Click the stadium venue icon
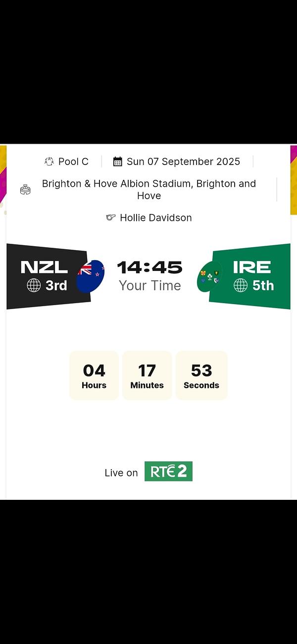 (25, 189)
